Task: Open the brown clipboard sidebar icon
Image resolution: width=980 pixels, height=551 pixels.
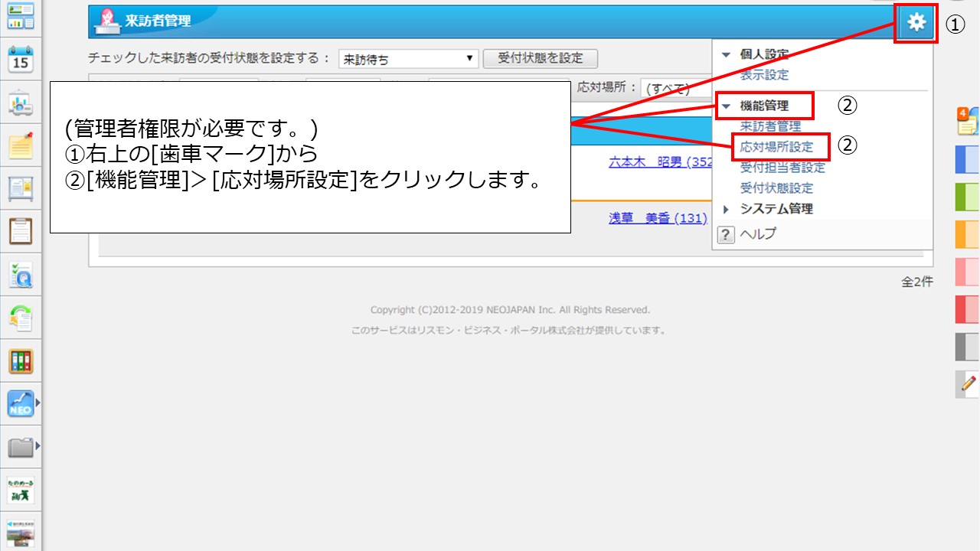Action: pyautogui.click(x=20, y=230)
